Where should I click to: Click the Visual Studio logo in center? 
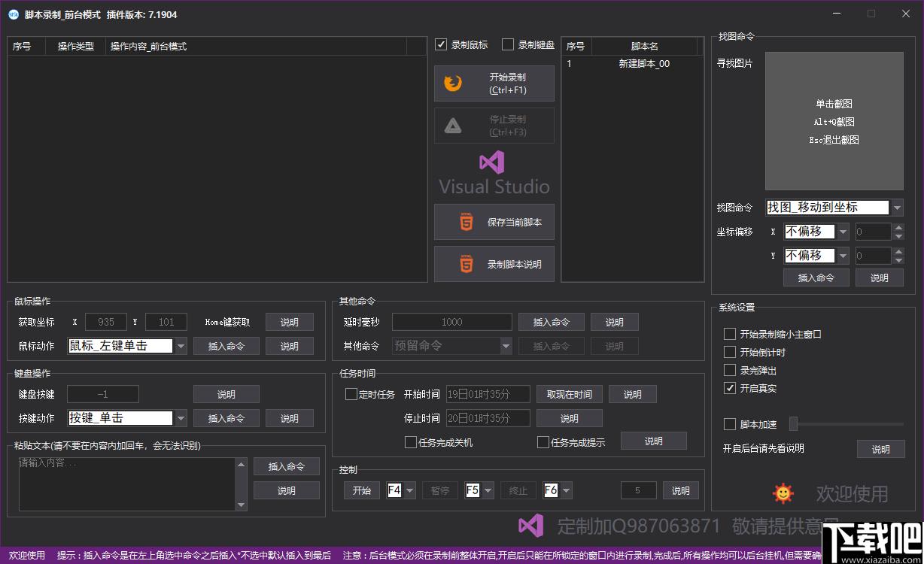click(x=491, y=162)
